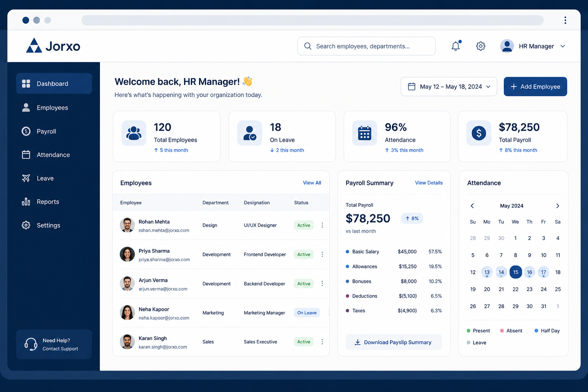Image resolution: width=588 pixels, height=392 pixels.
Task: Click the Half Day legend blue dot
Action: [x=536, y=330]
